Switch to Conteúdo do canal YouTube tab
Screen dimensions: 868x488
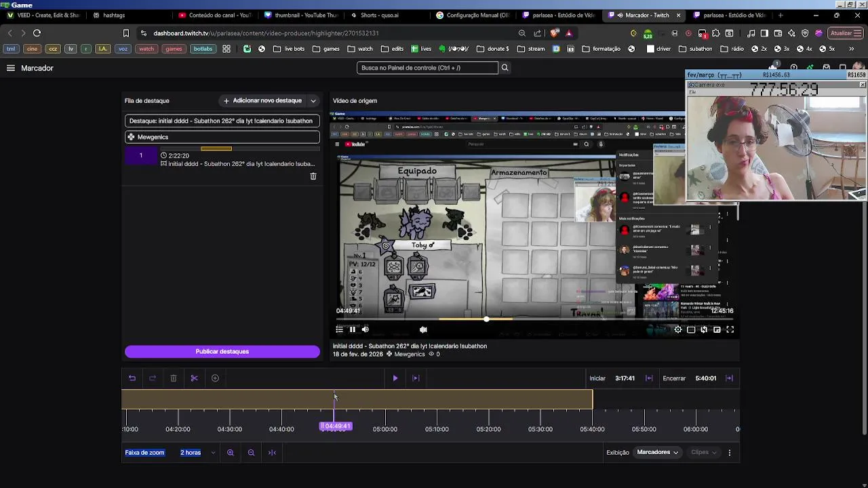tap(216, 15)
